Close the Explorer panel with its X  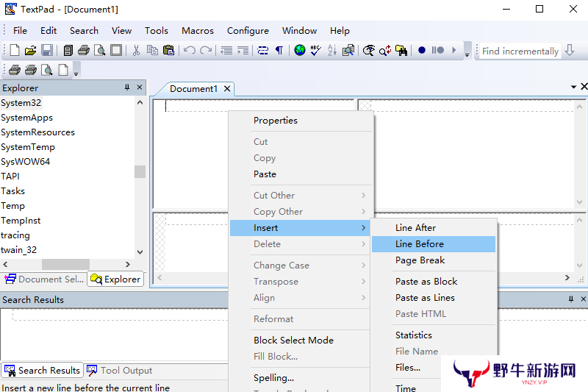tap(140, 88)
